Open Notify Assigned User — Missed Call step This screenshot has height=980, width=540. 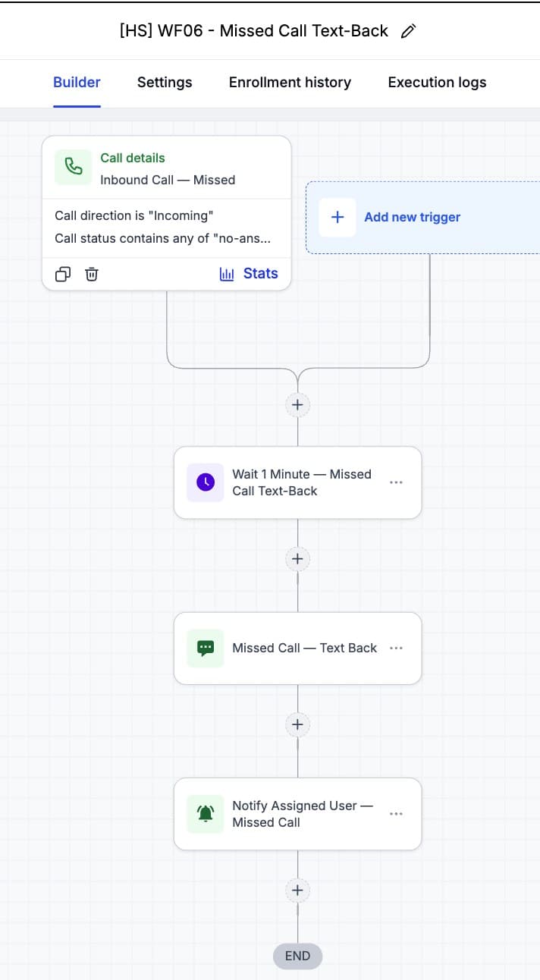click(x=297, y=814)
